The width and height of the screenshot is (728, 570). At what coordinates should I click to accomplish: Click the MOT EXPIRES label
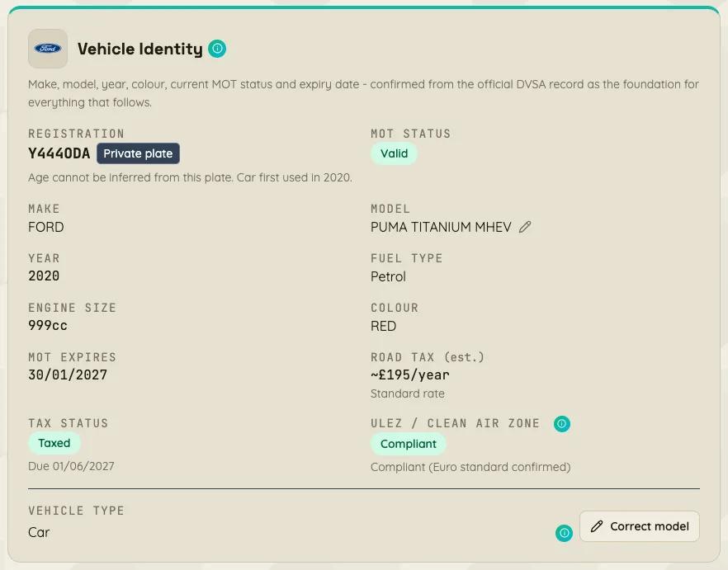(72, 357)
